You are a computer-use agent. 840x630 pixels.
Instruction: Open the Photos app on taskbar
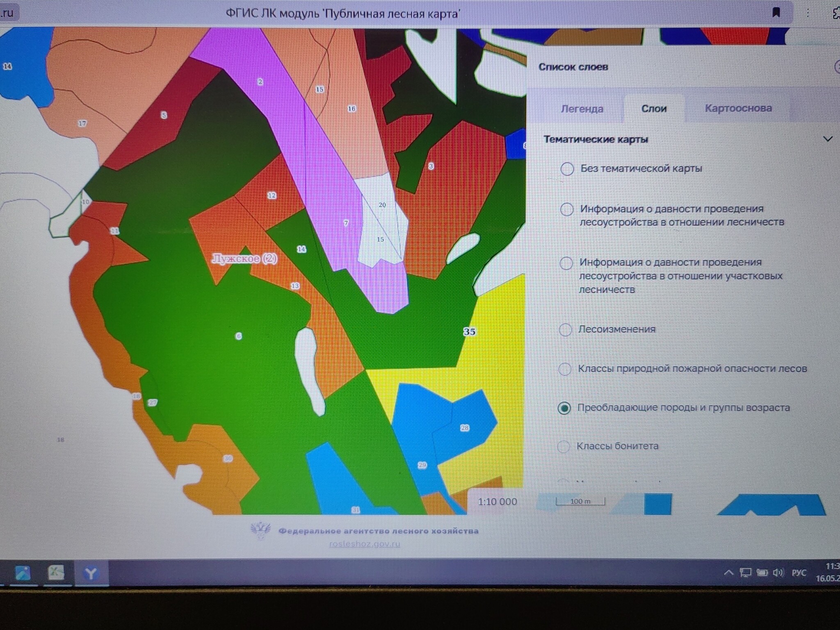click(23, 573)
